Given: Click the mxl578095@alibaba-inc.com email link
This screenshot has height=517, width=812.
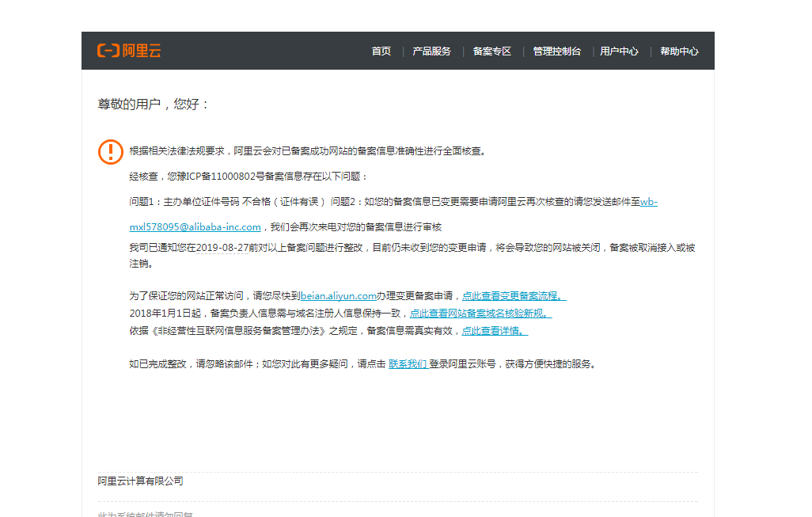Looking at the screenshot, I should [x=195, y=227].
